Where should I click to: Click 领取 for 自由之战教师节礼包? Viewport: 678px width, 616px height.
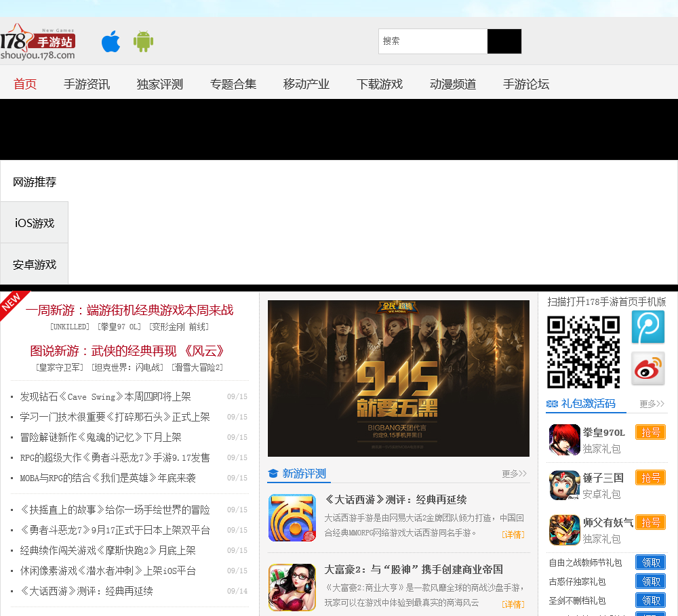tap(650, 562)
